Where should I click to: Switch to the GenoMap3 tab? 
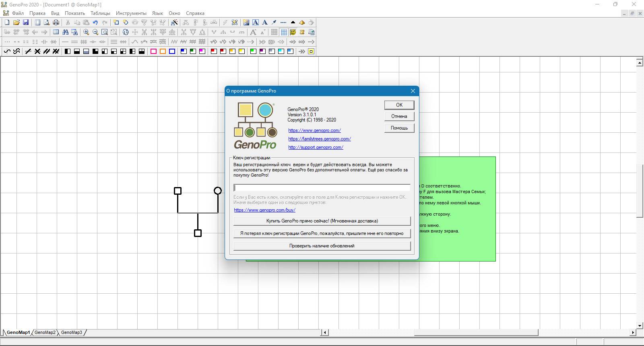pos(72,332)
